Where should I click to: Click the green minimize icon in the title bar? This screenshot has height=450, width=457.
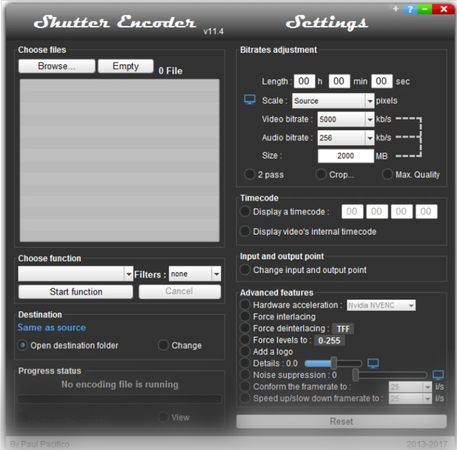coord(425,9)
